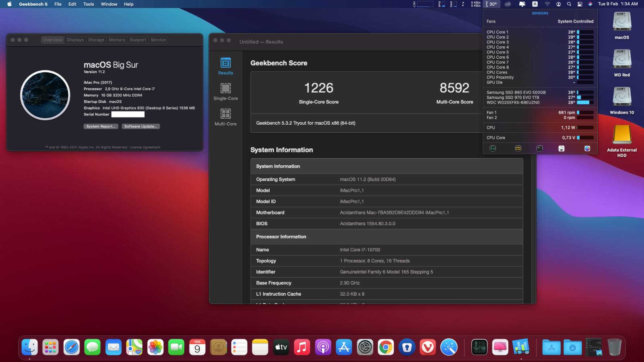This screenshot has width=644, height=362.
Task: Click the disk icon in sensors panel footer
Action: 561,148
